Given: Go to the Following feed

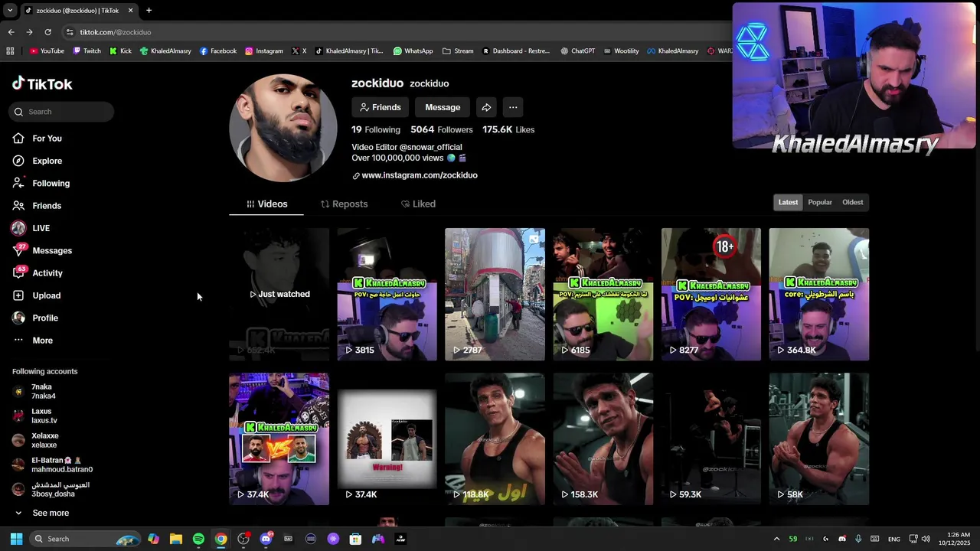Looking at the screenshot, I should [51, 184].
